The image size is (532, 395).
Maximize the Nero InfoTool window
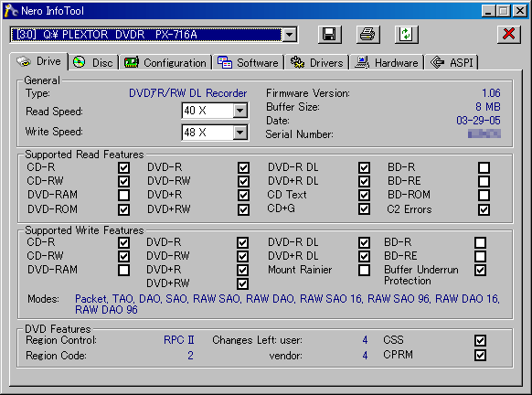pyautogui.click(x=504, y=11)
